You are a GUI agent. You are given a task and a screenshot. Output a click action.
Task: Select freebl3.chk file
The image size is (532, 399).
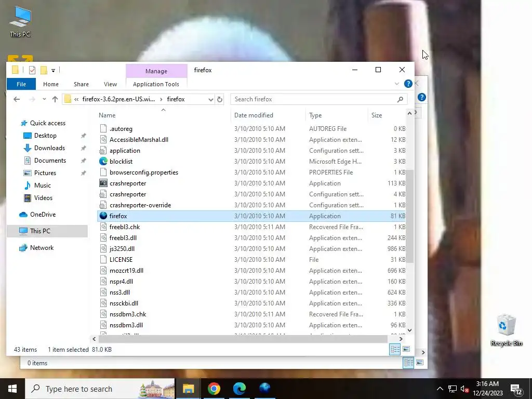(251, 227)
